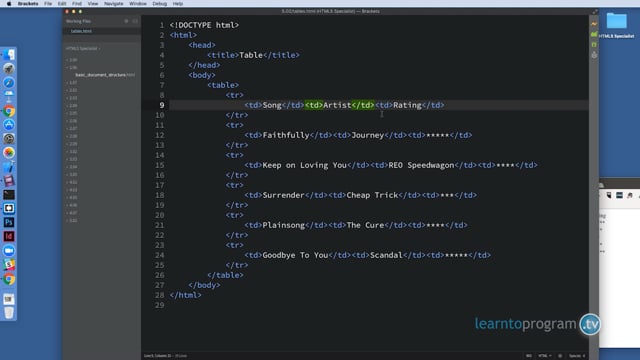Open the File menu
The image size is (640, 360).
point(48,4)
